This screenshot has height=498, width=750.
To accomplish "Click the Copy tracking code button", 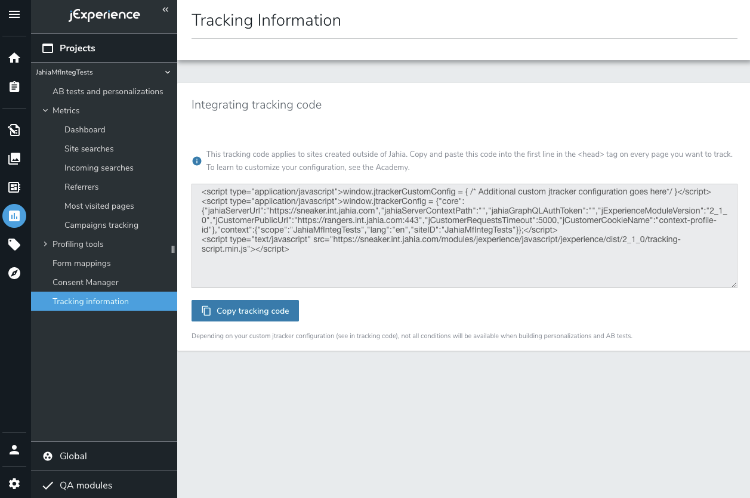I will coord(245,311).
